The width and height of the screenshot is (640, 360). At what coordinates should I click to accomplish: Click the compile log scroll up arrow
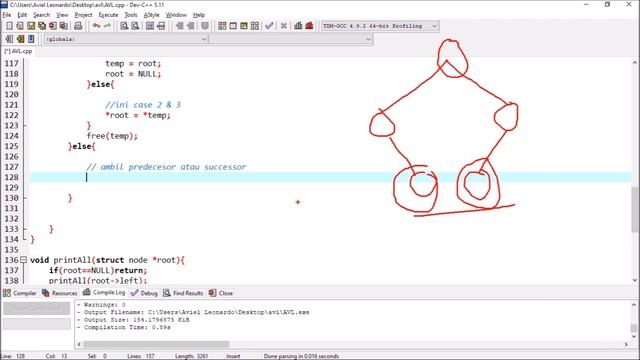coord(634,304)
